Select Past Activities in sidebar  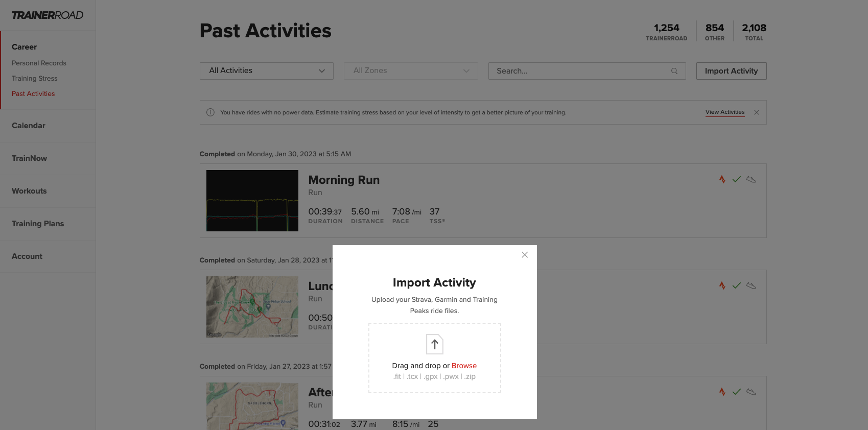pos(33,94)
